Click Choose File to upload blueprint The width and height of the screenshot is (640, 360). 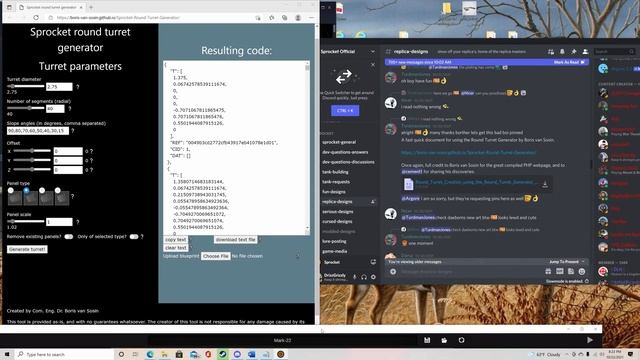point(216,256)
